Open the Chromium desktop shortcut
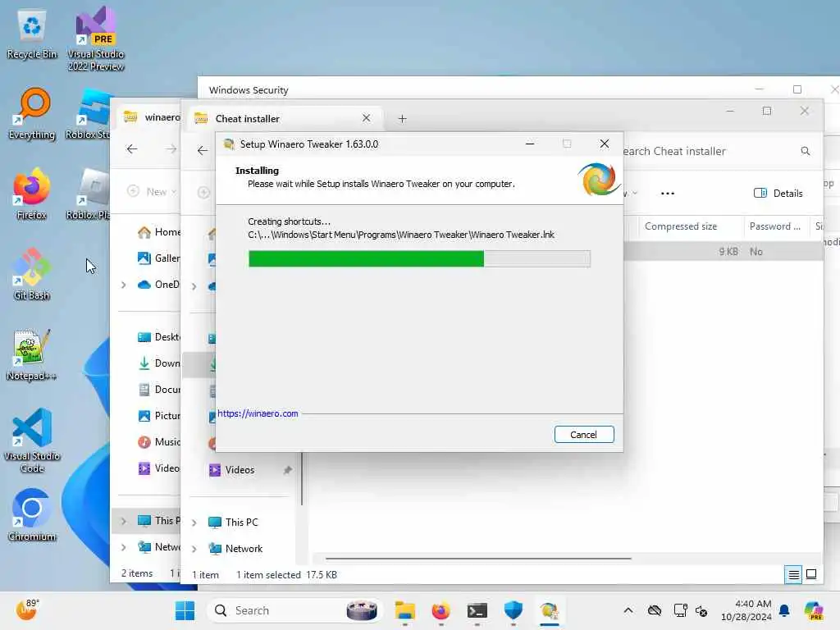 click(x=32, y=516)
